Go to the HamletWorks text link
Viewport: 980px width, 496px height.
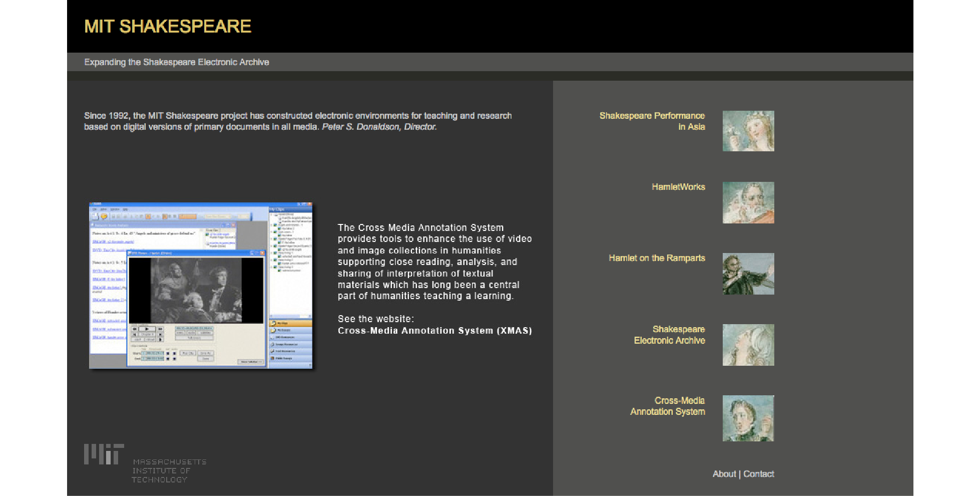pos(678,187)
